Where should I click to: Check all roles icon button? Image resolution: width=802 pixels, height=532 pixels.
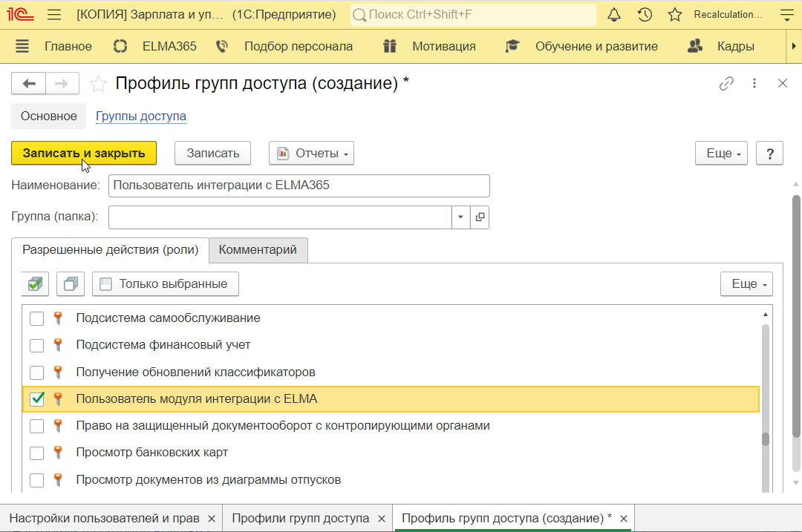[x=35, y=283]
